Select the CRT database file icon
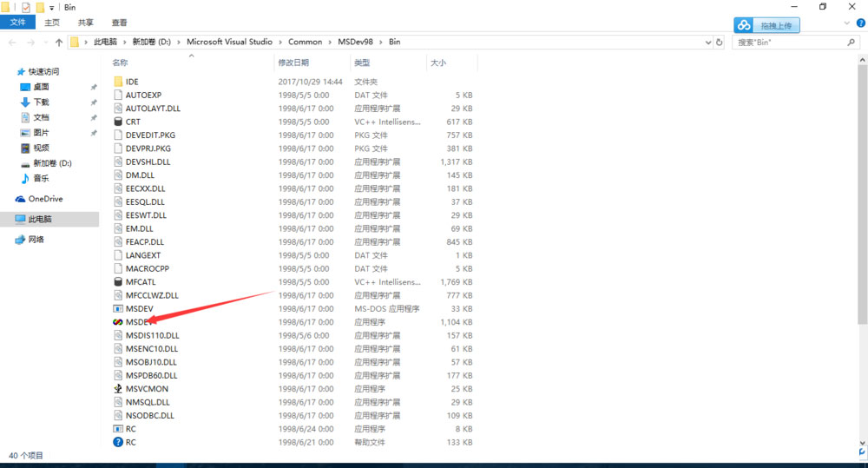This screenshot has height=468, width=868. 118,122
